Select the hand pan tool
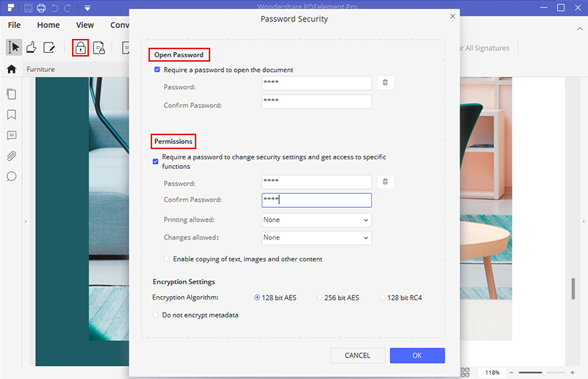The width and height of the screenshot is (588, 379). [x=31, y=48]
